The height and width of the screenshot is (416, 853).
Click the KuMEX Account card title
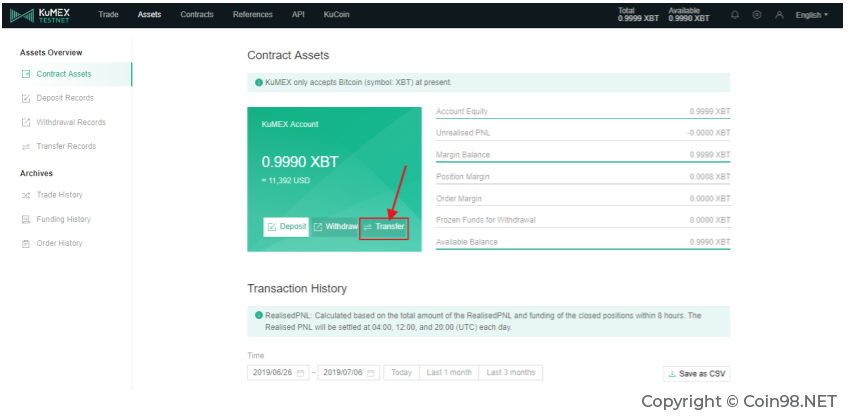[290, 124]
